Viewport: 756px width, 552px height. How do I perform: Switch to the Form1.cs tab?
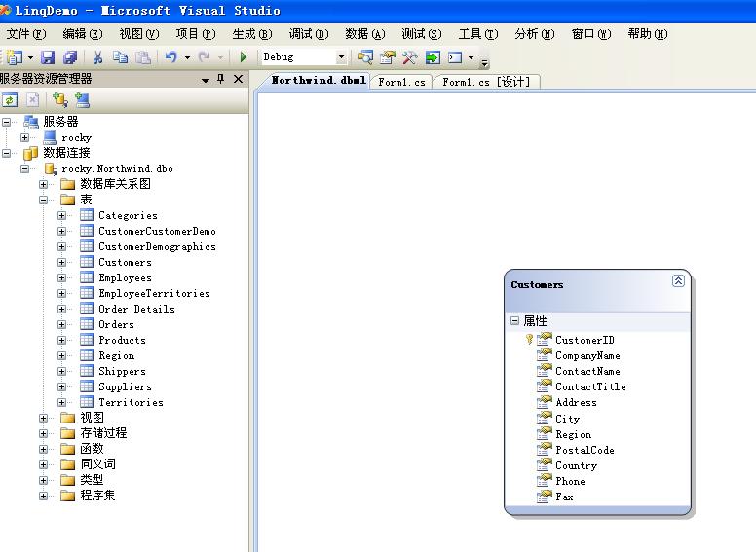(x=401, y=82)
